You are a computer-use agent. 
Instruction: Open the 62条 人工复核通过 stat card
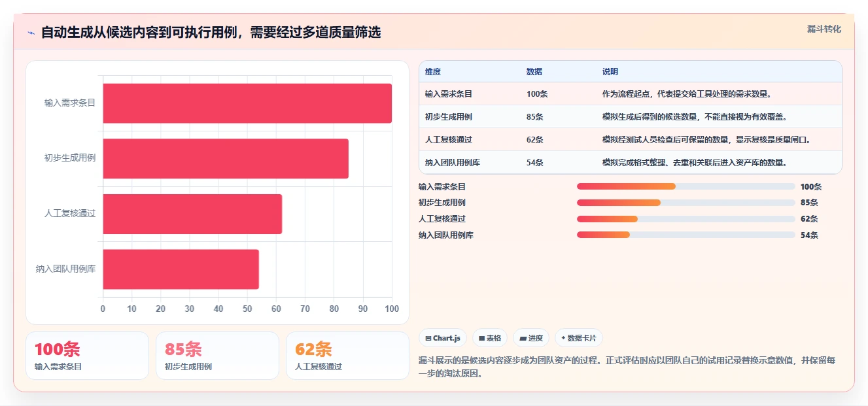(x=347, y=356)
